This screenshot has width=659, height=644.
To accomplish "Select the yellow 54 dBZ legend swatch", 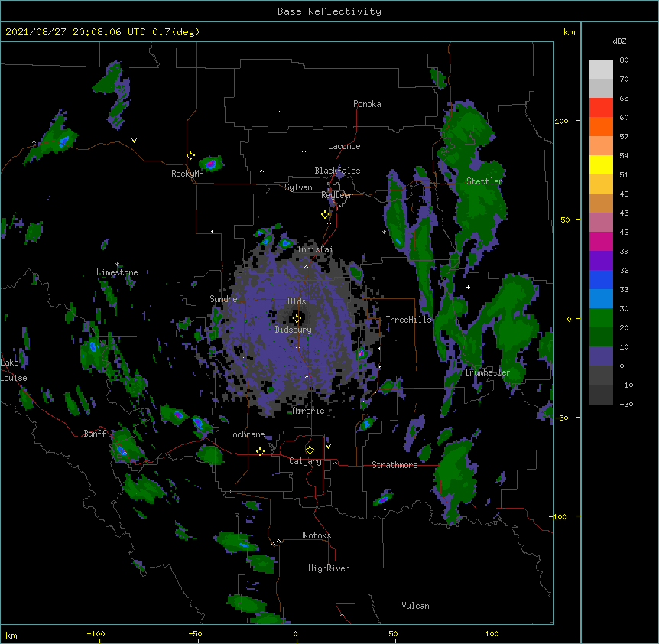I will pyautogui.click(x=601, y=164).
